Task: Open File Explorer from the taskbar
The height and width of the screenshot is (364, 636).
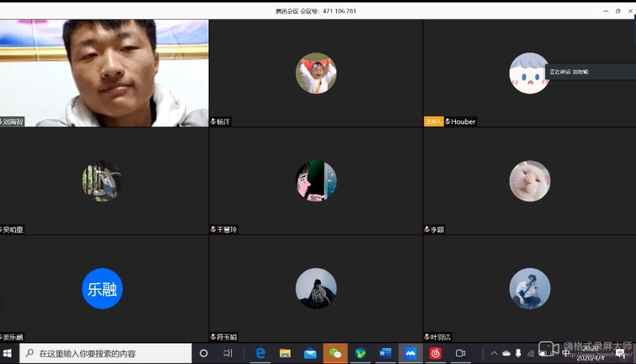Action: (285, 353)
